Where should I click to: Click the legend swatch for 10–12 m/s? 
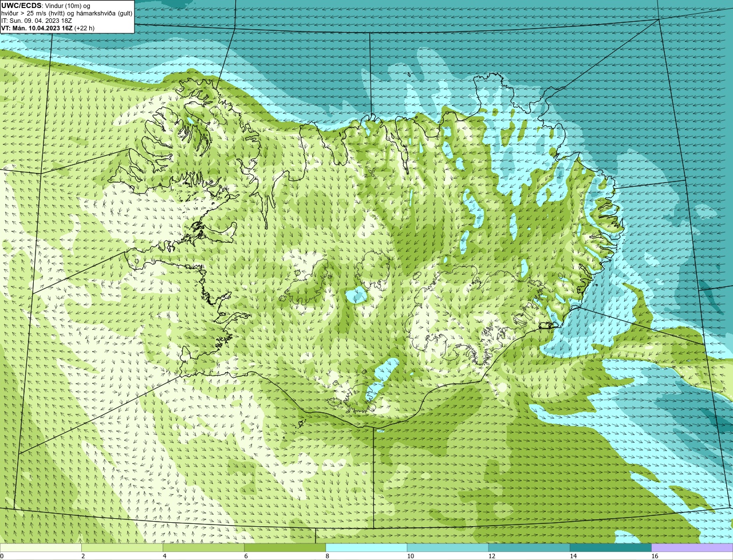click(448, 547)
